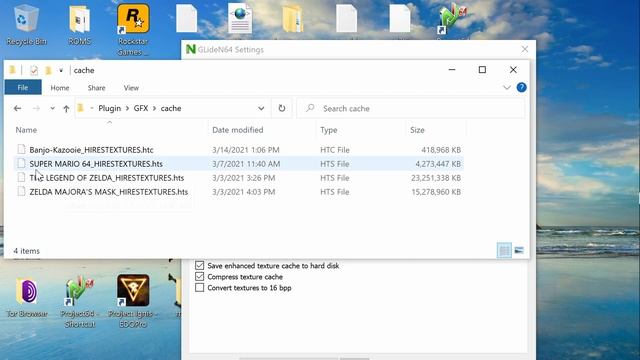Launch the Project64 shortcut at top right of desktop

[452, 19]
